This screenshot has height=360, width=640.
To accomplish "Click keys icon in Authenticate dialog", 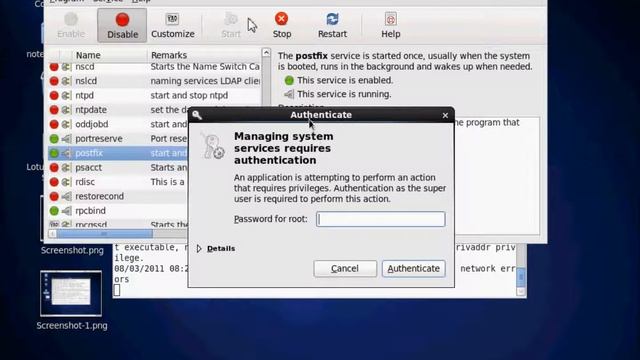I will click(212, 146).
